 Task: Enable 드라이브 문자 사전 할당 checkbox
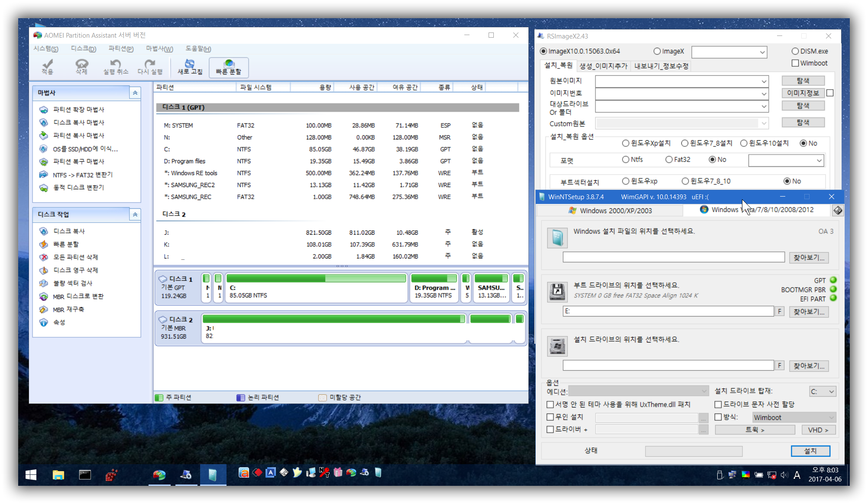(718, 404)
